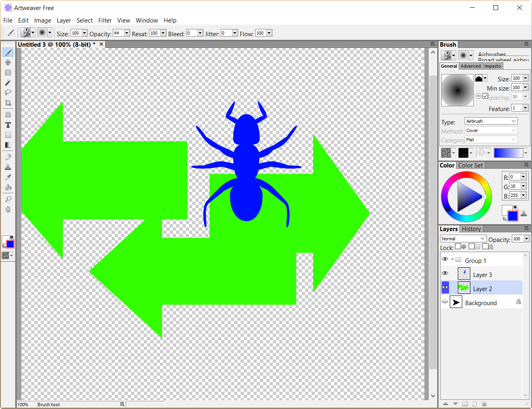Switch to the Advanced brush tab

(470, 66)
